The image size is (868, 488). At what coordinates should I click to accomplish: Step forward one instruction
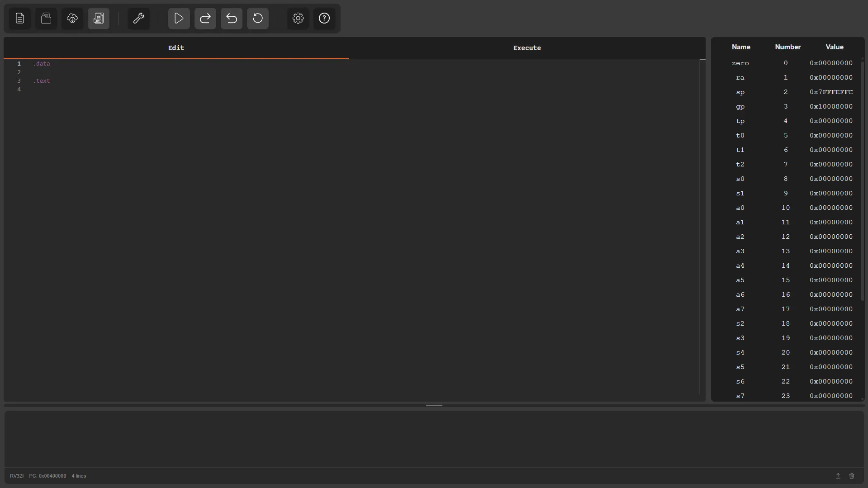(x=205, y=19)
